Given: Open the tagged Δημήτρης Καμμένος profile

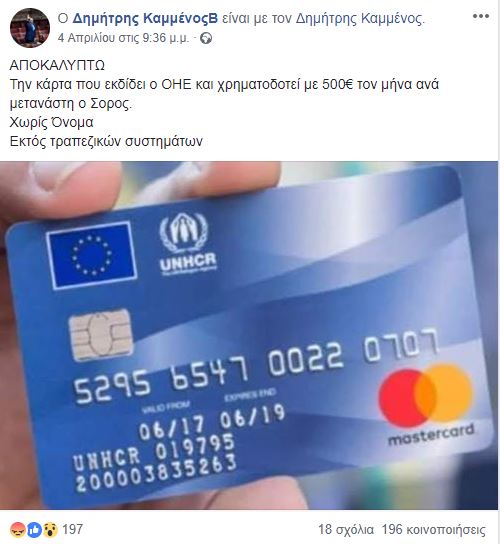Looking at the screenshot, I should tap(359, 18).
